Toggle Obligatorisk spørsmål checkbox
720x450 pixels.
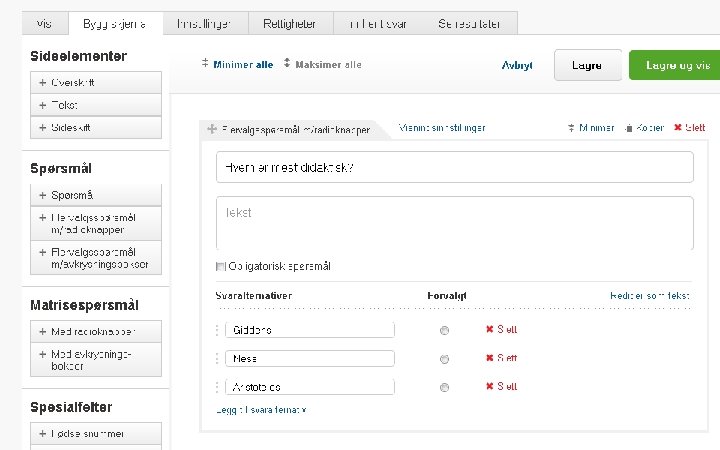pyautogui.click(x=221, y=267)
